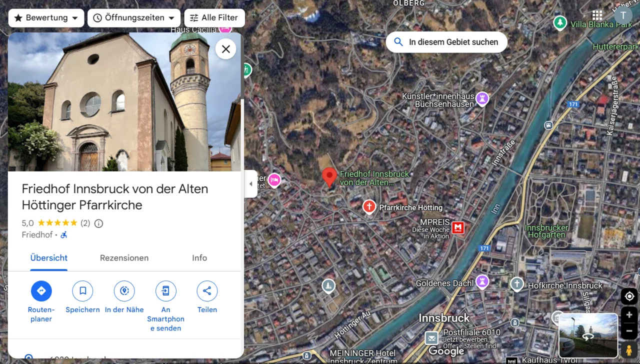This screenshot has height=364, width=640.
Task: Click the MPREIS supermarket map pin
Action: tap(458, 228)
